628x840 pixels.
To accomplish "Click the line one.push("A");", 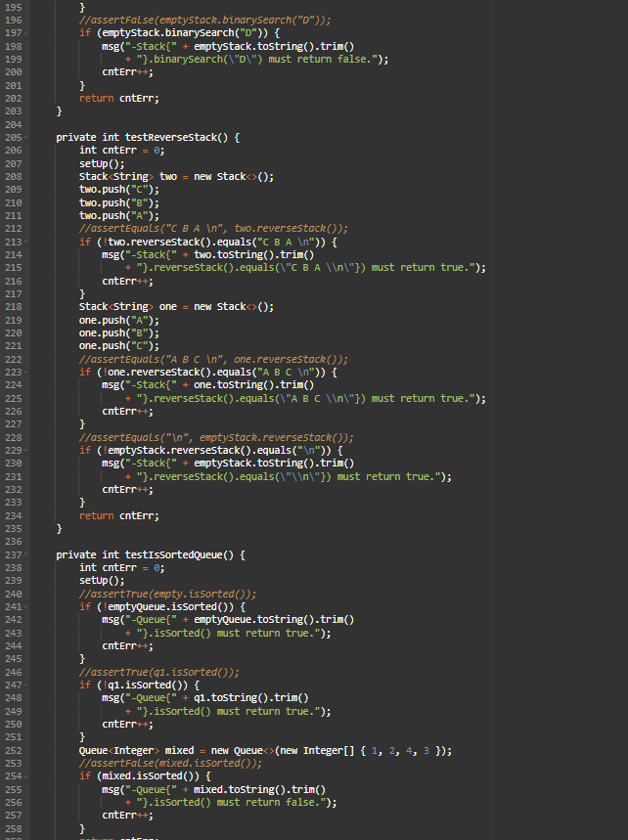I will [119, 321].
